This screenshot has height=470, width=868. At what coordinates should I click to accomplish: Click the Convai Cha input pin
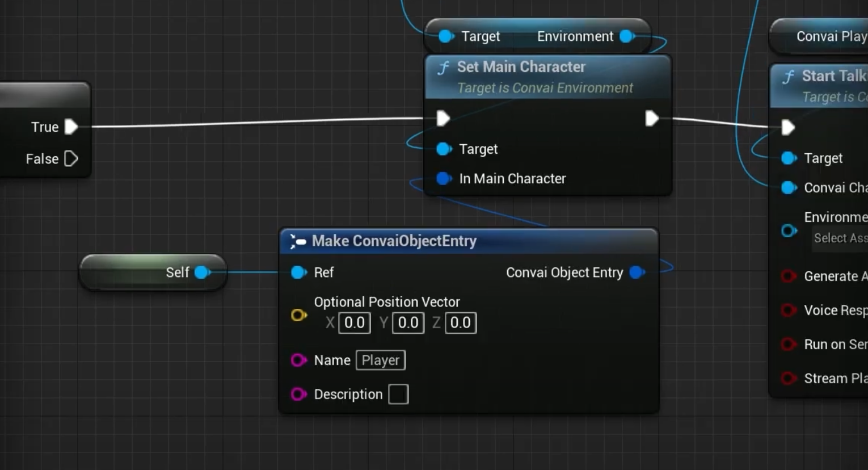789,187
